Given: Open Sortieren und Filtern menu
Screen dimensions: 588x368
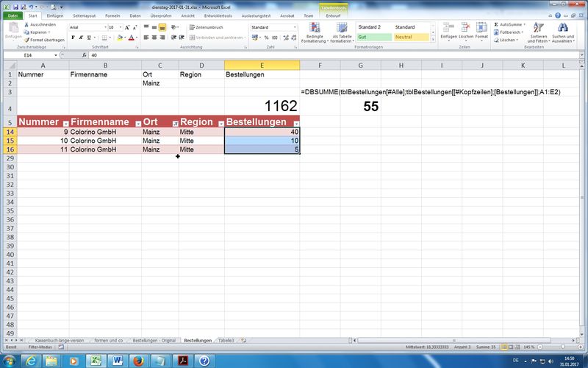Looking at the screenshot, I should point(539,32).
